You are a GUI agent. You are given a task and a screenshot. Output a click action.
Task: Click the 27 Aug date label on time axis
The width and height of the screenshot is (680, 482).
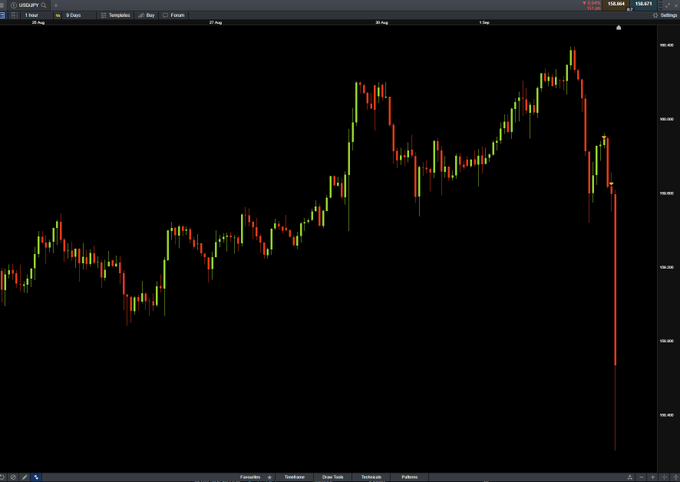coord(216,23)
